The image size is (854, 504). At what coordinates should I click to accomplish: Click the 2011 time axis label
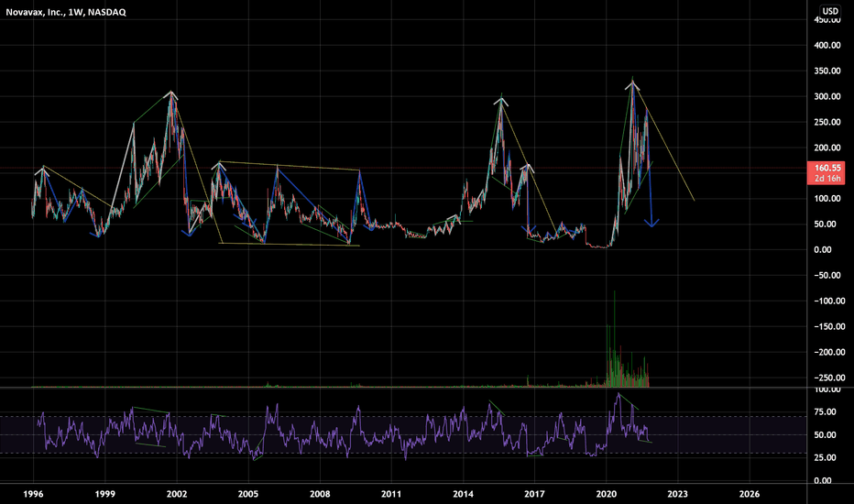(391, 494)
